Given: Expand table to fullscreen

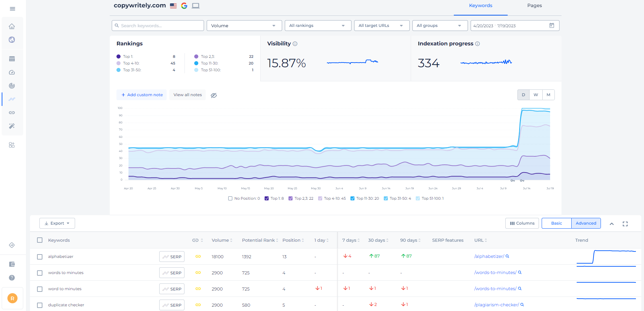Looking at the screenshot, I should [x=625, y=224].
